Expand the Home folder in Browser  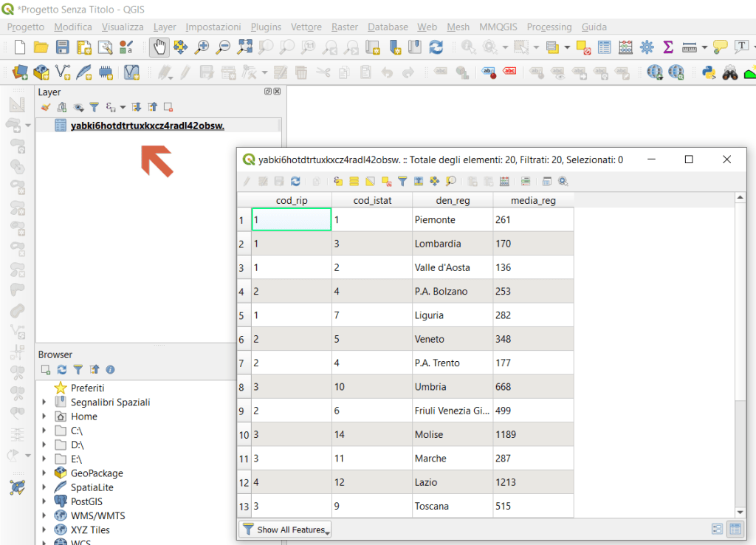click(x=44, y=417)
